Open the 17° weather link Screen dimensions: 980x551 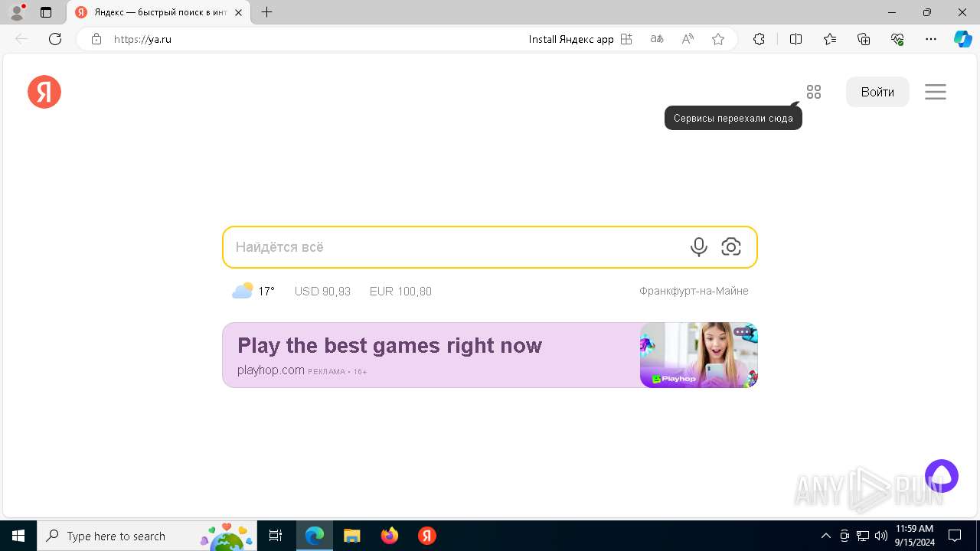coord(266,292)
